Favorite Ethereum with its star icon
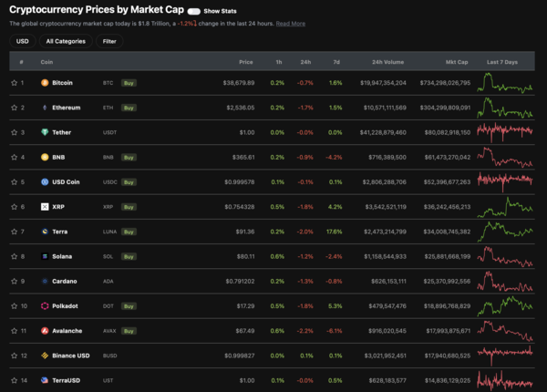Screen dimensions: 547x392 [x=14, y=108]
